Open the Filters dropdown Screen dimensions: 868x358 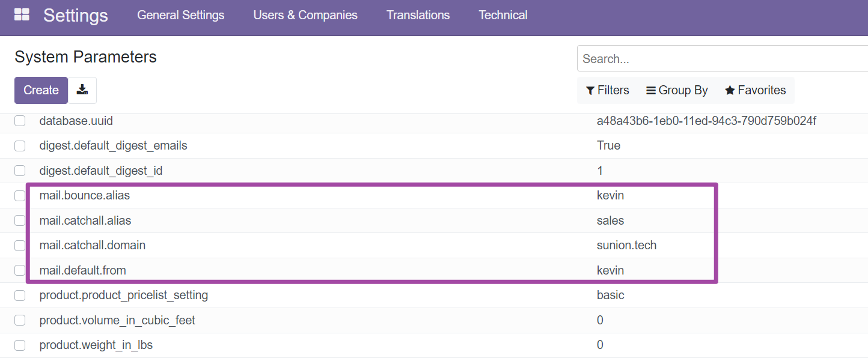point(607,90)
